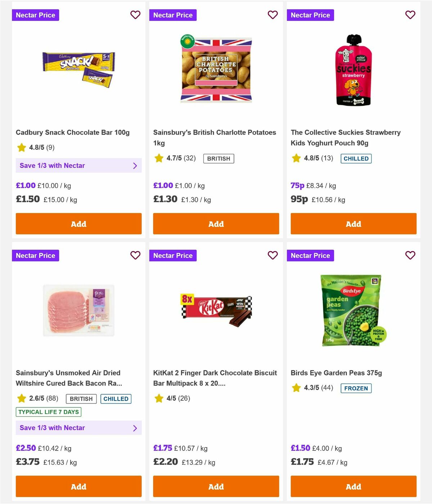The image size is (432, 504).
Task: Click the star rating icon beside 4.7/5
Action: (159, 158)
